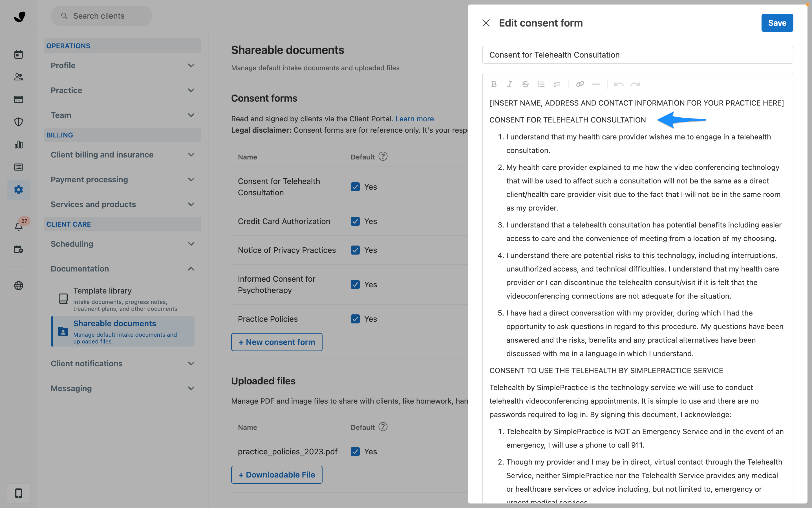Viewport: 812px width, 508px height.
Task: Expand the Team settings section
Action: (x=122, y=115)
